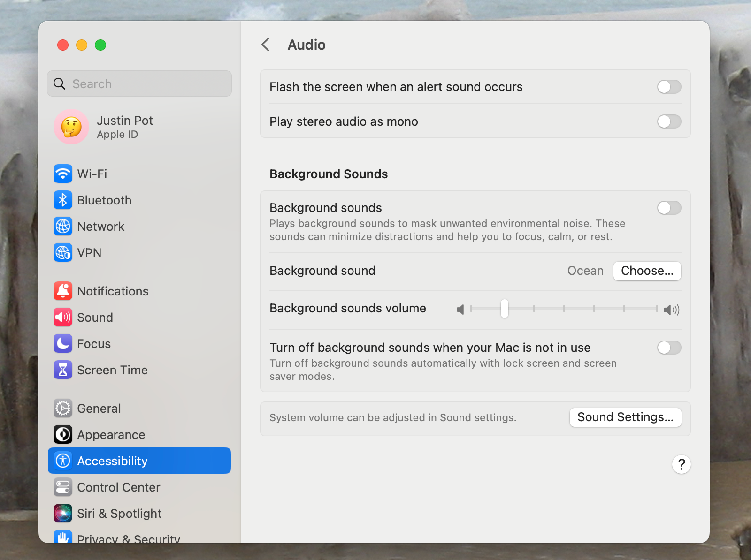
Task: Switch to Accessibility in the sidebar
Action: [113, 461]
